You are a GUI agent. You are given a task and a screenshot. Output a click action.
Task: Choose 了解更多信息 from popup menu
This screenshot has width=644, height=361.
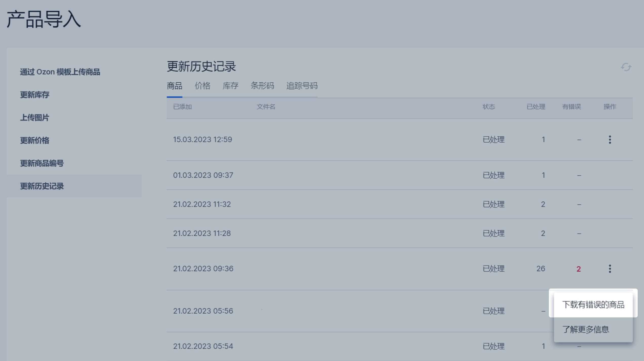[593, 329]
